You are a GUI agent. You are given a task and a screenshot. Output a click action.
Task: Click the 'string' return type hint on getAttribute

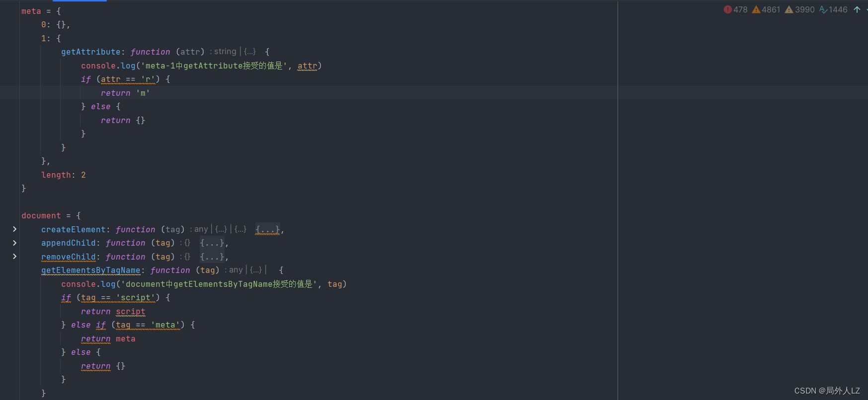pyautogui.click(x=225, y=52)
